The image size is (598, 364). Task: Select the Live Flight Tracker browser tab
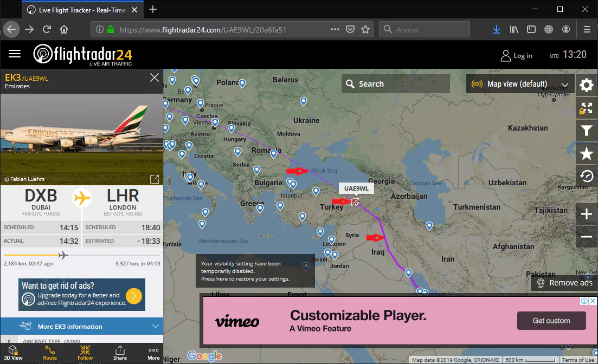coord(81,10)
